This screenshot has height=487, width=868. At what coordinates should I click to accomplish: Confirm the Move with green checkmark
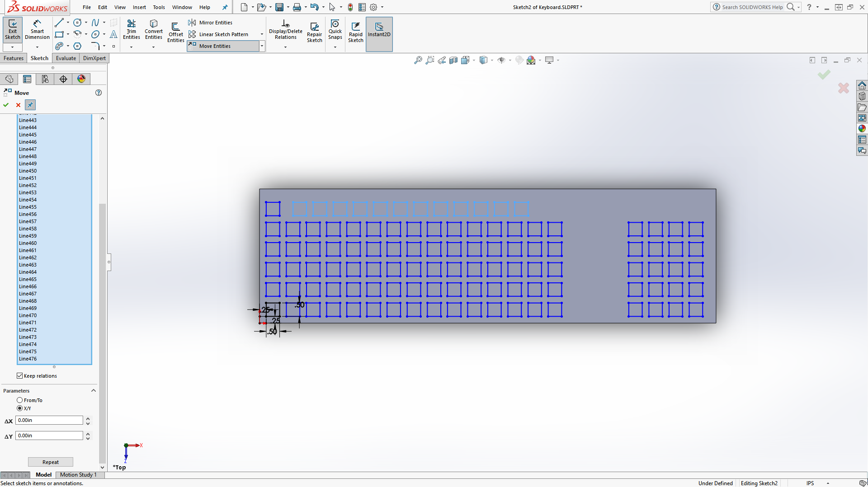point(6,105)
